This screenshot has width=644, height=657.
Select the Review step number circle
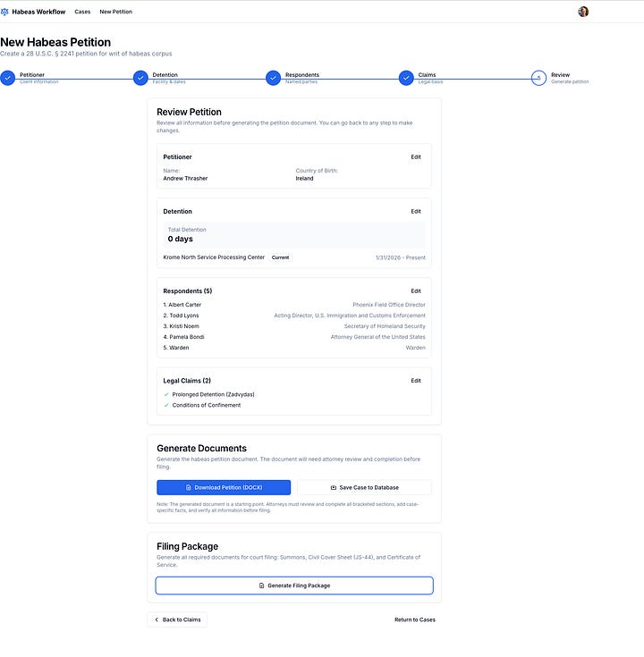tap(538, 78)
